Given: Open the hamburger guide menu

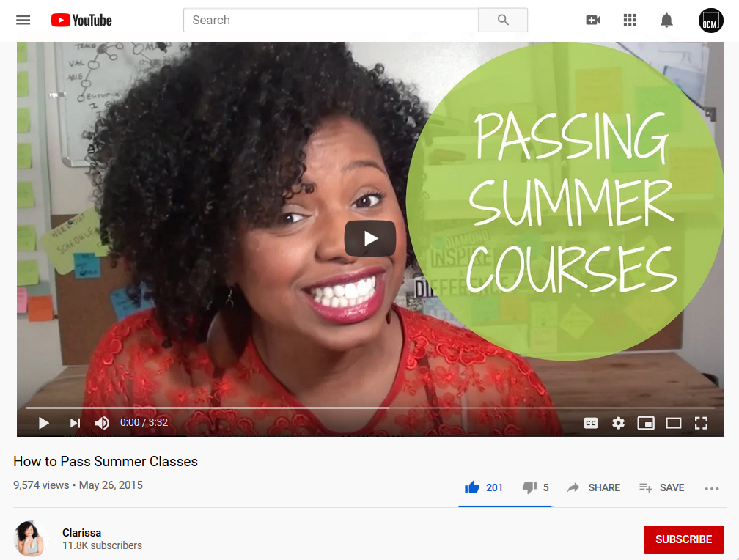Looking at the screenshot, I should point(23,21).
